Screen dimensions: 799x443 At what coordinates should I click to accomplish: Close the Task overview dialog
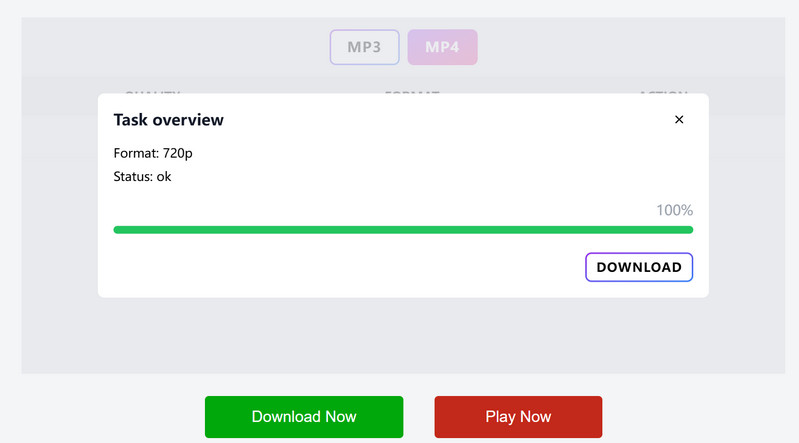pyautogui.click(x=679, y=120)
